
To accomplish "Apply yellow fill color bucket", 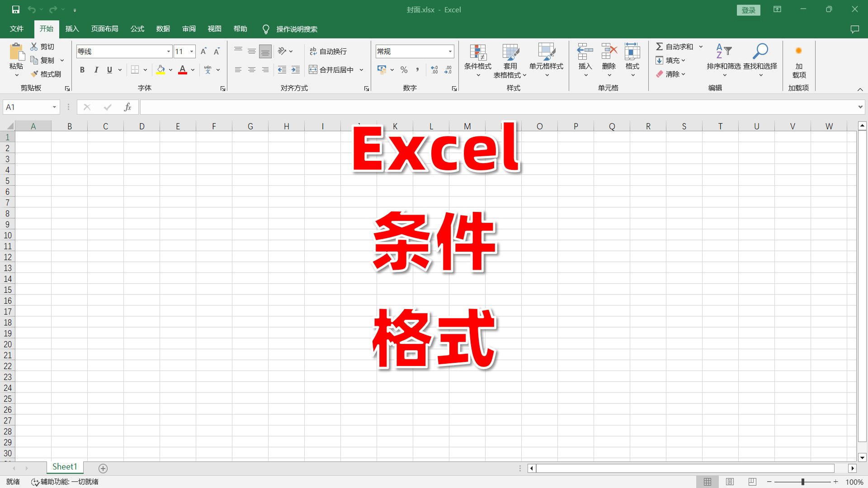I will (160, 70).
